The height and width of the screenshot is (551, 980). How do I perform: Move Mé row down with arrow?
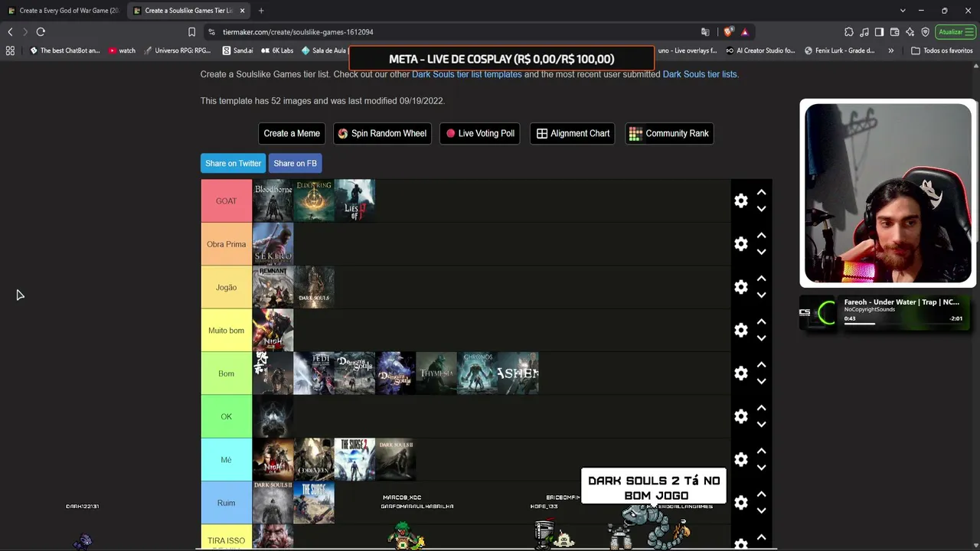[761, 468]
